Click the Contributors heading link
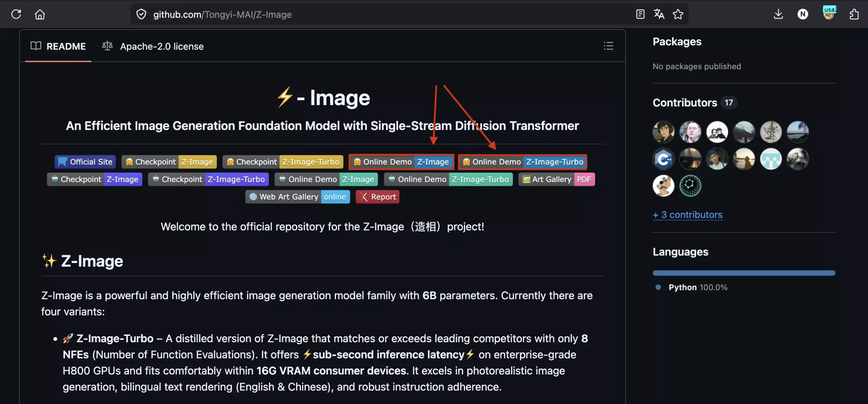The width and height of the screenshot is (868, 404). click(685, 103)
